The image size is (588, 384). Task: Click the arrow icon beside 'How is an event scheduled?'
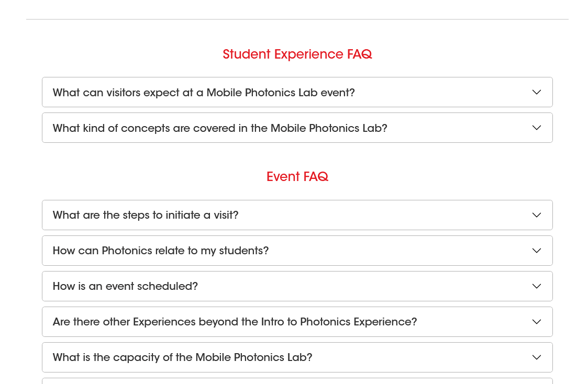(x=537, y=286)
